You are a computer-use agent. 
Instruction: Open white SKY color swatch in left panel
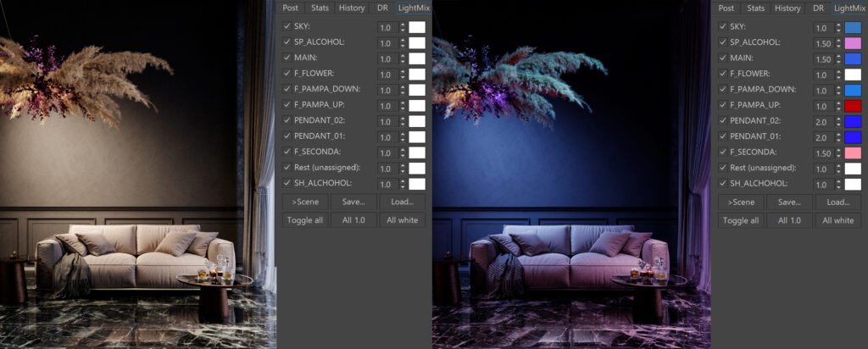click(417, 27)
